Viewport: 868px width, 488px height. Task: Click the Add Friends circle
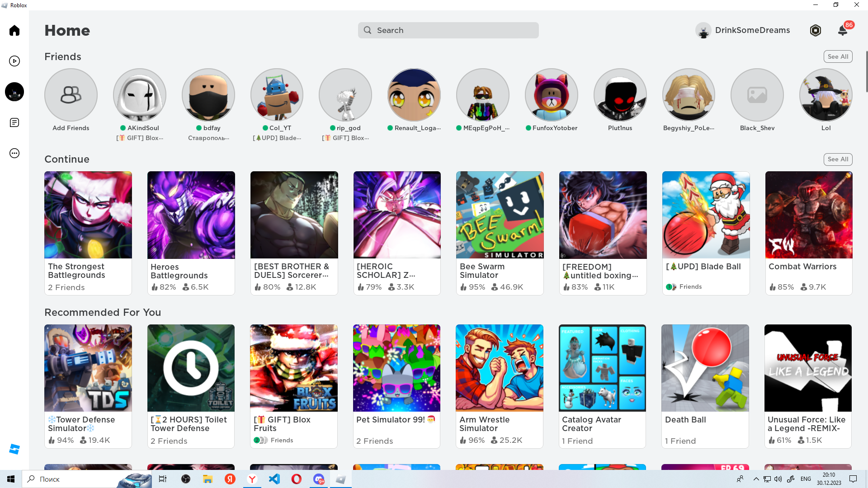point(71,95)
